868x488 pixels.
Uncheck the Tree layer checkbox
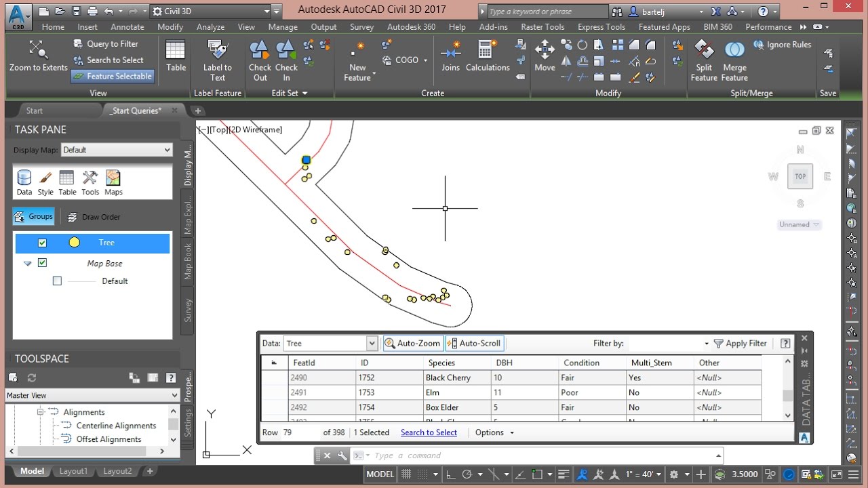[x=42, y=243]
